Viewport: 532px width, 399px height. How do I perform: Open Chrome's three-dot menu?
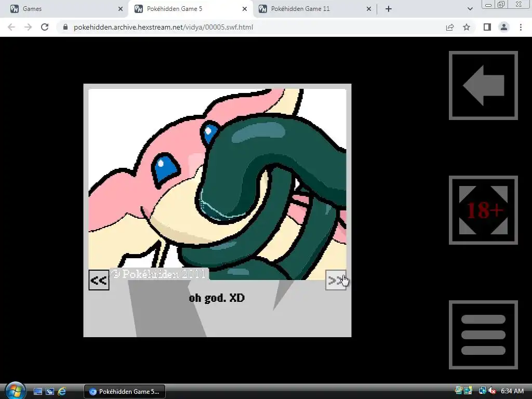[521, 27]
